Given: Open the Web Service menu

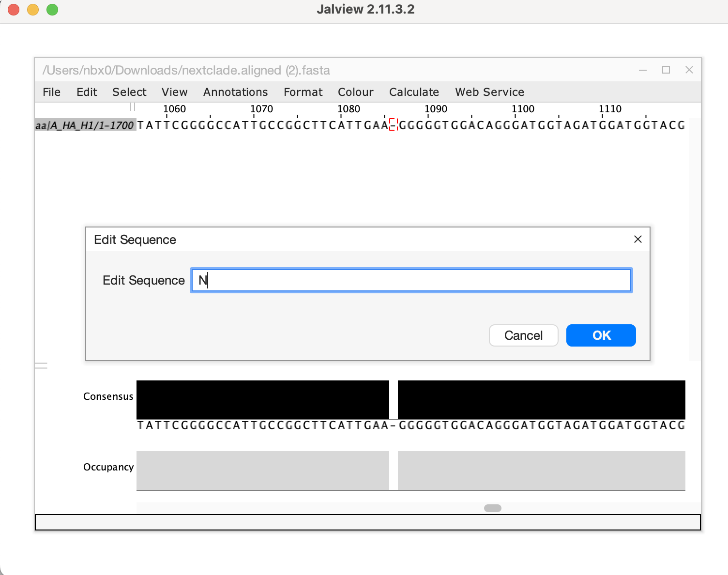Looking at the screenshot, I should click(489, 92).
